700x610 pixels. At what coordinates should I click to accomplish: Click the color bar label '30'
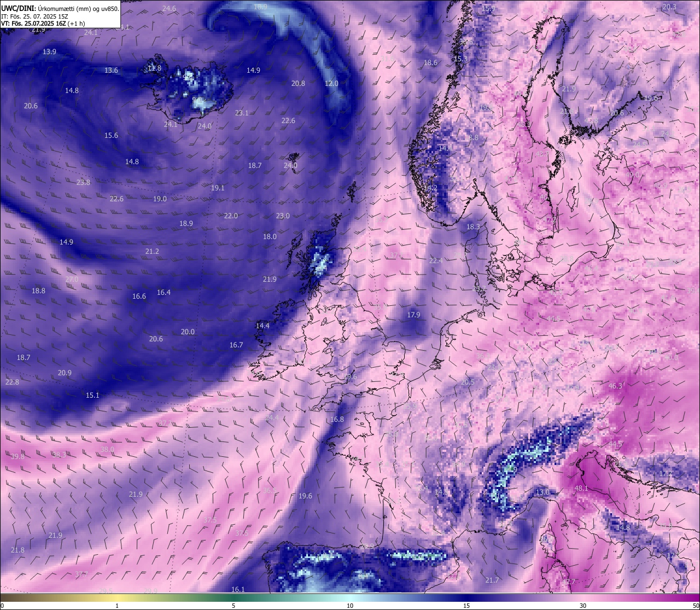point(583,606)
